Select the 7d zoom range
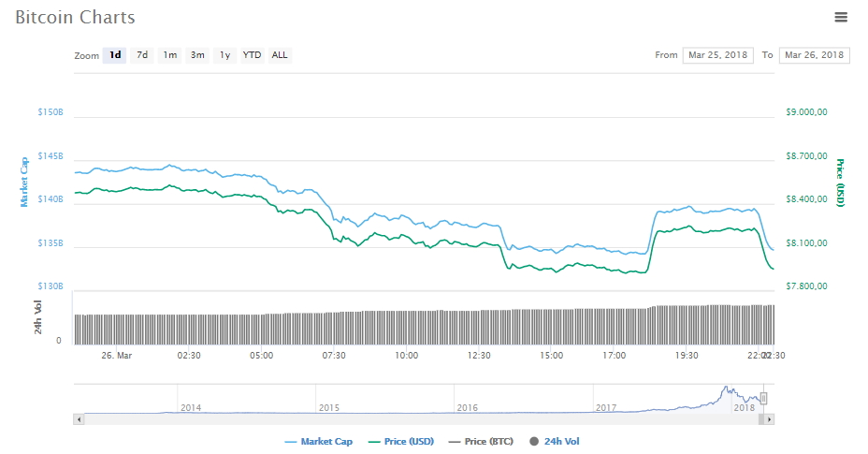868x454 pixels. point(142,55)
